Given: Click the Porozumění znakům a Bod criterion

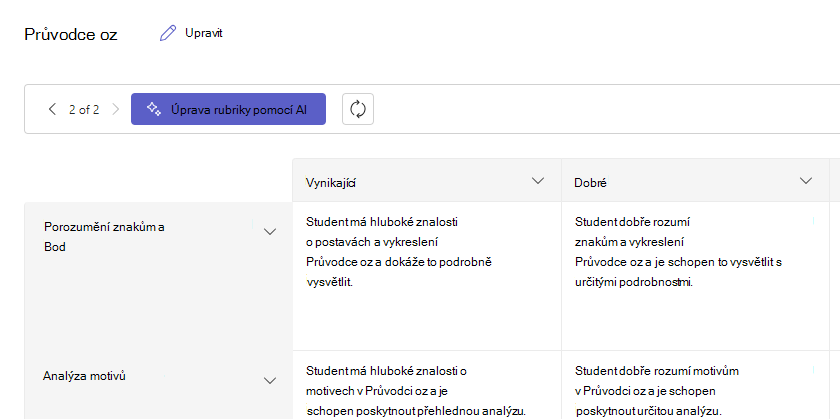Looking at the screenshot, I should click(x=104, y=237).
